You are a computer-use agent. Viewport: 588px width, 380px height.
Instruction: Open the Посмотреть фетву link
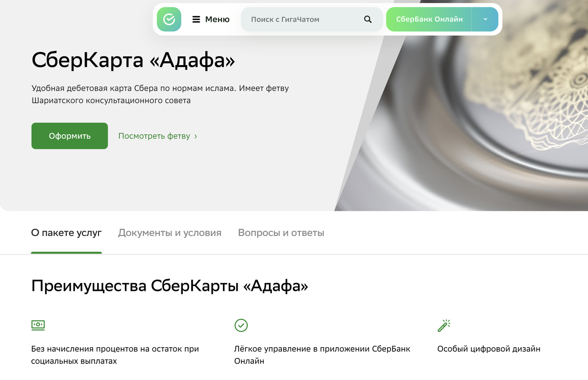(x=158, y=136)
